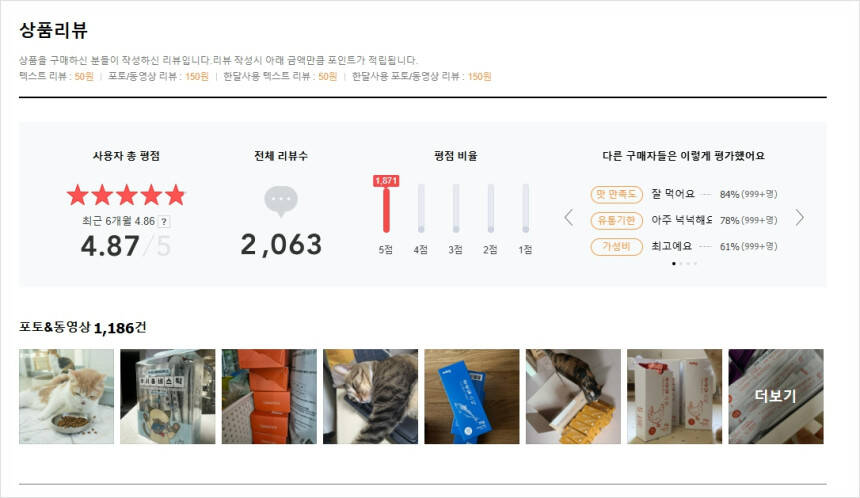Open the stacked orange boxes photo
This screenshot has width=860, height=498.
(269, 396)
